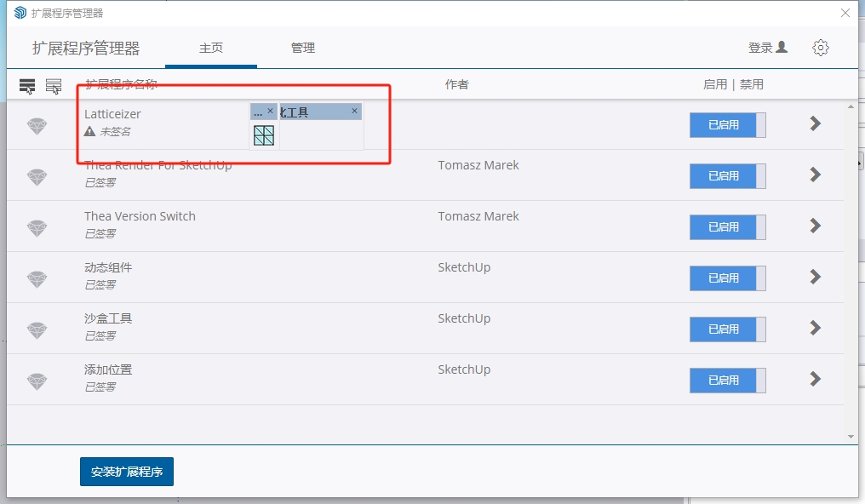Disable the 添加位置 extension toggle
The height and width of the screenshot is (504, 865).
[x=728, y=380]
